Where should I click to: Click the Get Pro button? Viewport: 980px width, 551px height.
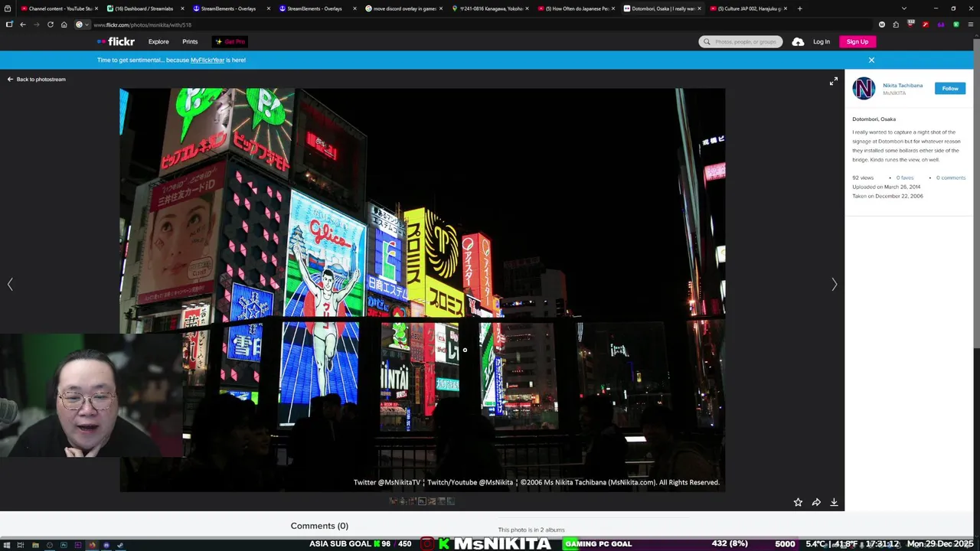point(230,41)
